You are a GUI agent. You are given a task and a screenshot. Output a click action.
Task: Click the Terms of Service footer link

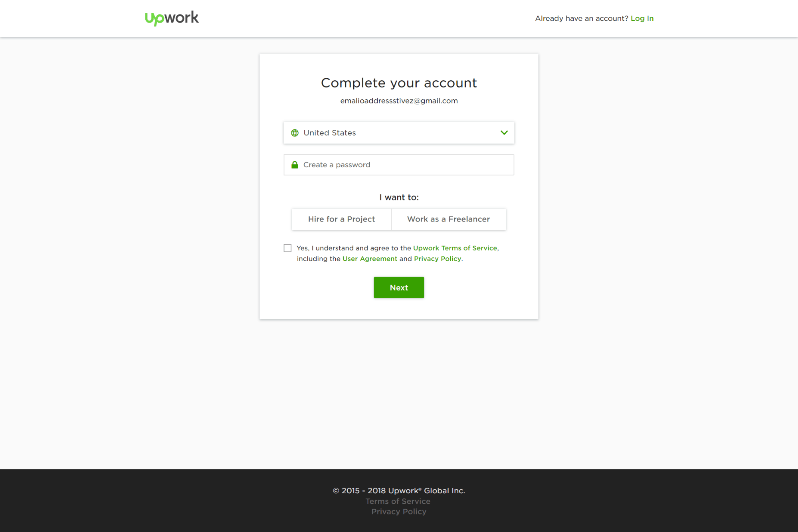(398, 501)
